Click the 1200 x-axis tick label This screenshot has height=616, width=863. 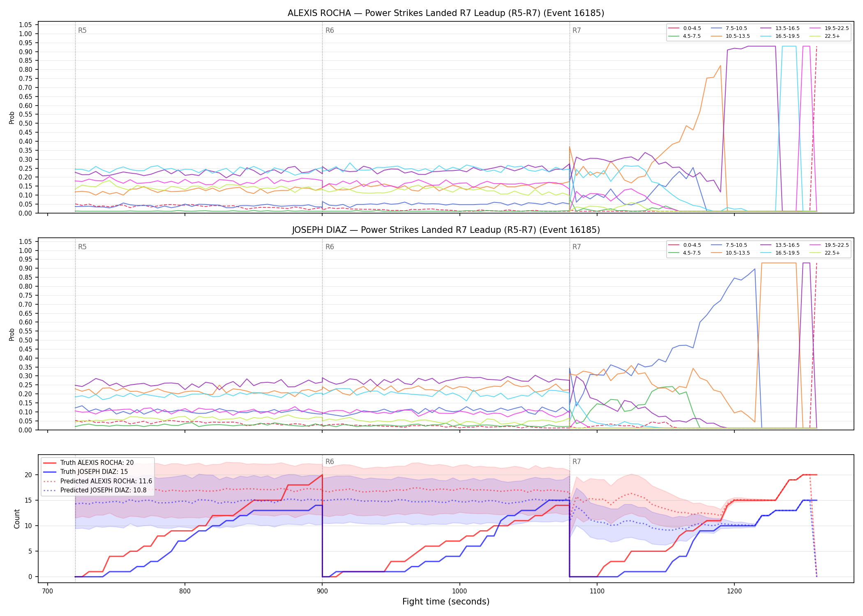(x=734, y=591)
